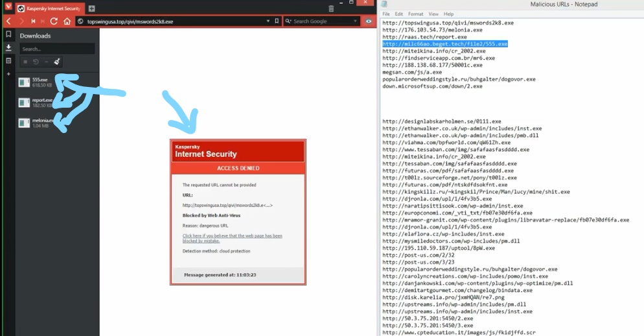This screenshot has width=644, height=336.
Task: Click the raas.tech/report.exe line
Action: 424,36
